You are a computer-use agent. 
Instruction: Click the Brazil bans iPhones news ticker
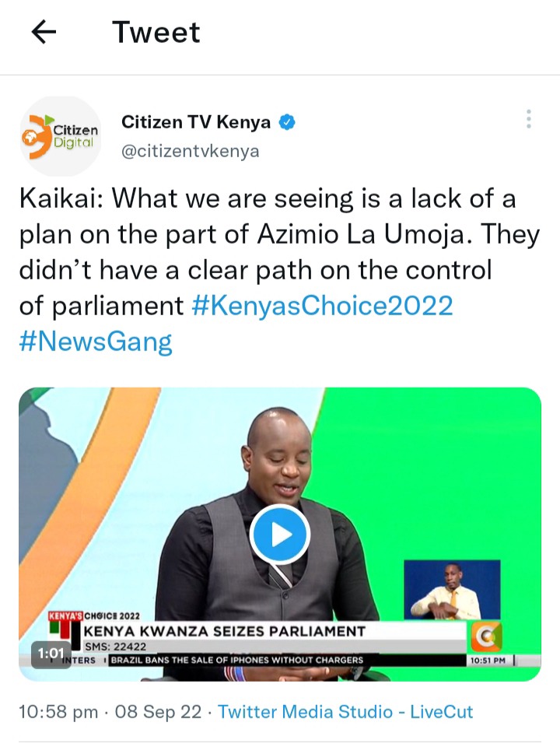click(237, 661)
